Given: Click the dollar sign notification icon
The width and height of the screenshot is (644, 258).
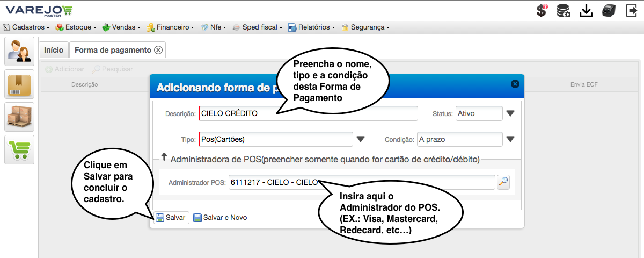Looking at the screenshot, I should [x=542, y=11].
